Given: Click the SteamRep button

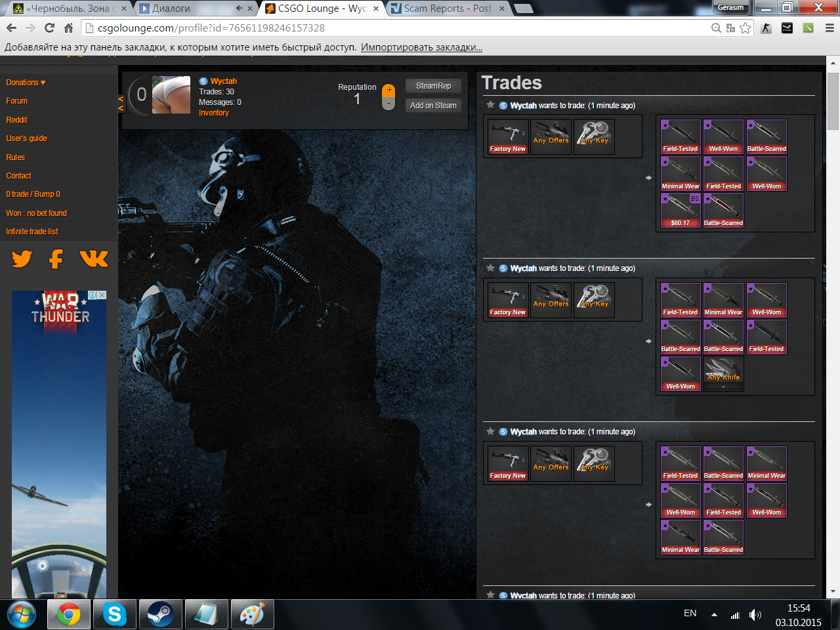Looking at the screenshot, I should pos(433,86).
